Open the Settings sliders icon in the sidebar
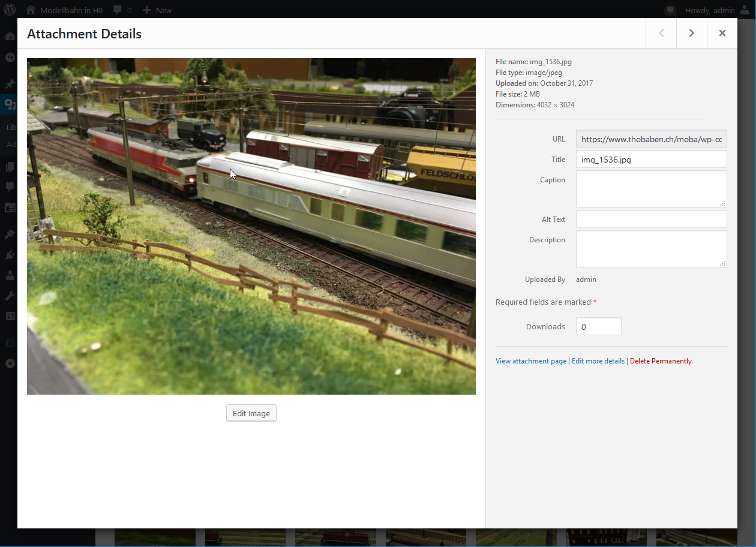756x547 pixels. [x=10, y=317]
